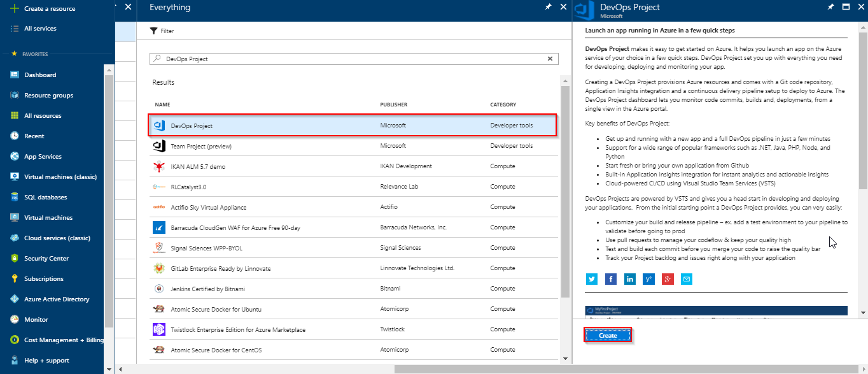Select the Resource groups cube icon
Viewport: 868px width, 374px height.
(x=15, y=96)
